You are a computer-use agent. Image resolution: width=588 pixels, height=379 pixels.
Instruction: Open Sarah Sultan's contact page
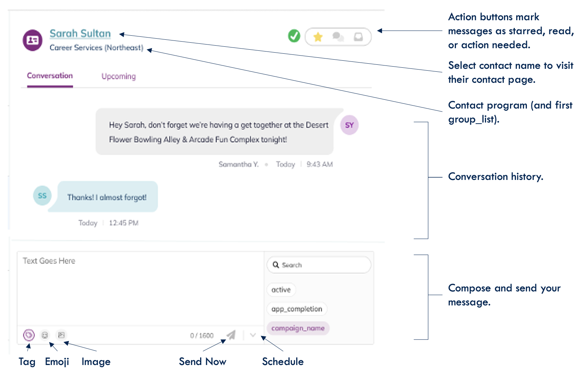(x=80, y=33)
